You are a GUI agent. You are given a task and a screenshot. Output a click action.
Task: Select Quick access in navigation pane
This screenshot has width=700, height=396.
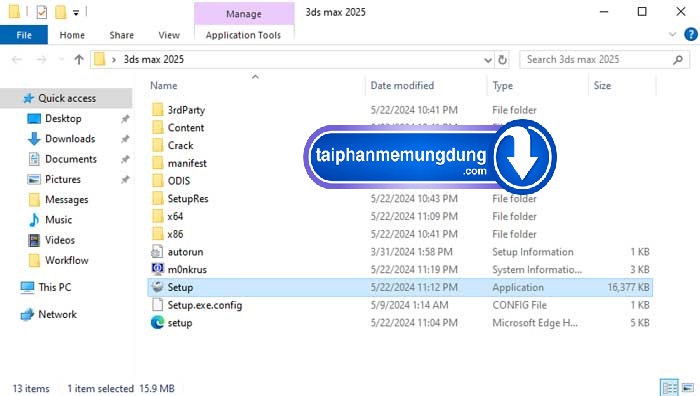(66, 98)
